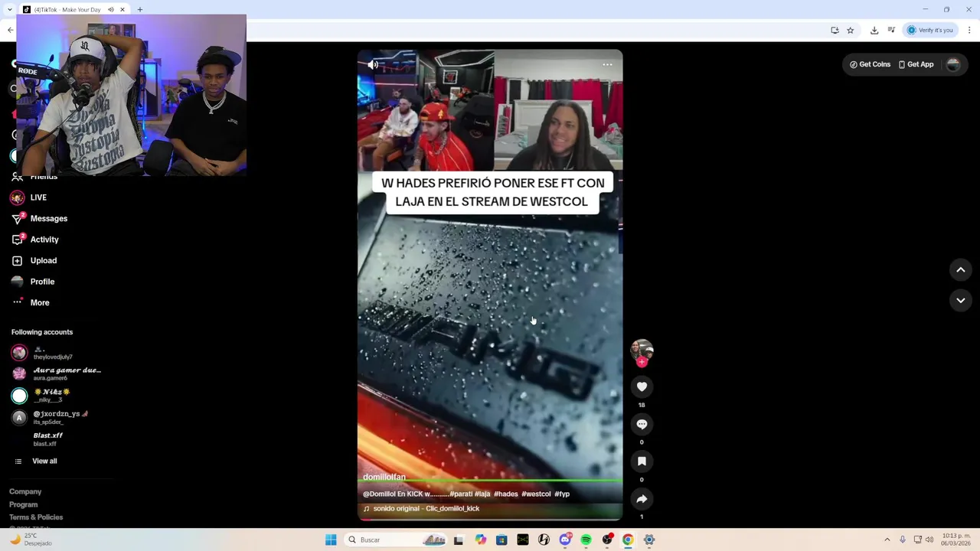This screenshot has height=551, width=980.
Task: Open Spotify from the taskbar
Action: 586,540
